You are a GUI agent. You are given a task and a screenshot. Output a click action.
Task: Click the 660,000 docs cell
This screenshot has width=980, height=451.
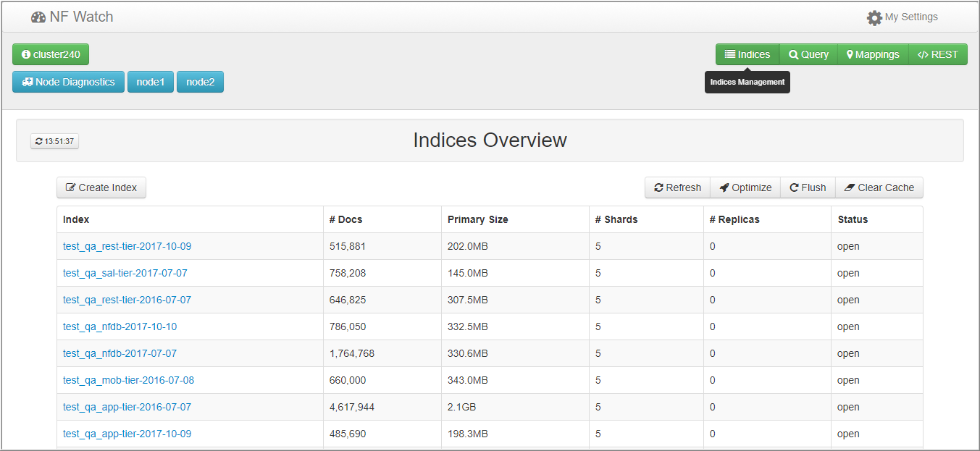(x=382, y=380)
